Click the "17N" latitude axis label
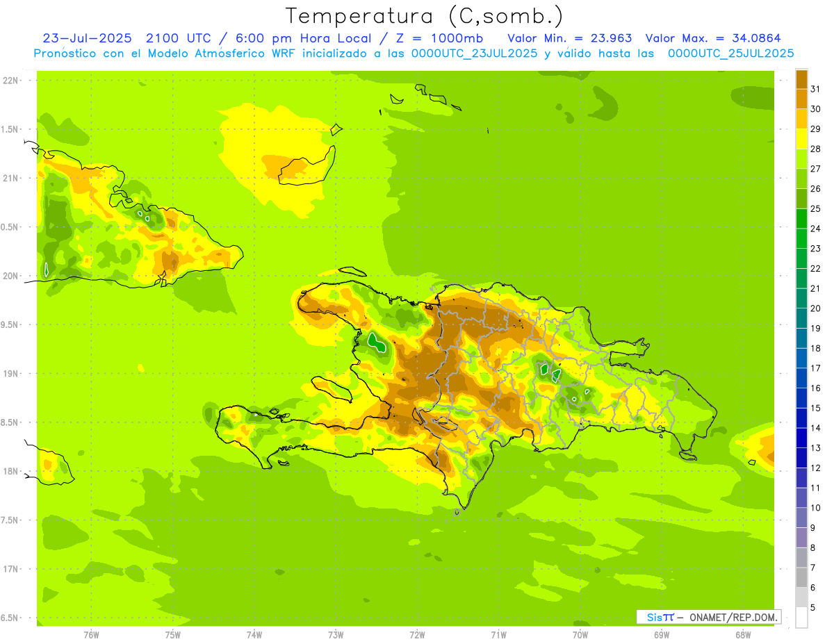This screenshot has height=644, width=834. click(x=10, y=569)
